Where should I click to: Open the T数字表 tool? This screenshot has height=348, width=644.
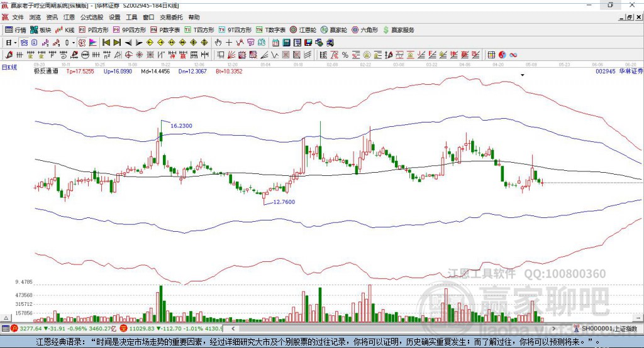(270, 30)
